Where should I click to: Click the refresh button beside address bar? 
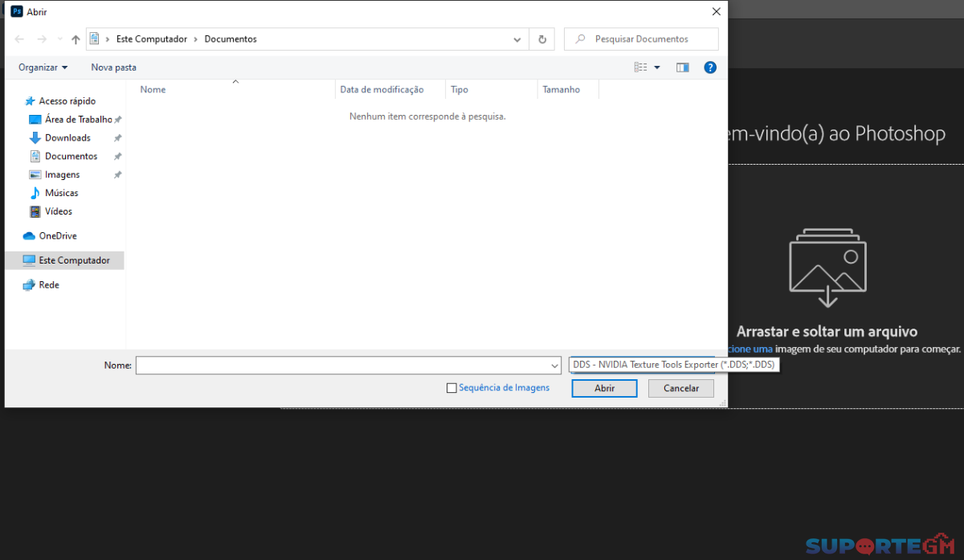pos(542,39)
